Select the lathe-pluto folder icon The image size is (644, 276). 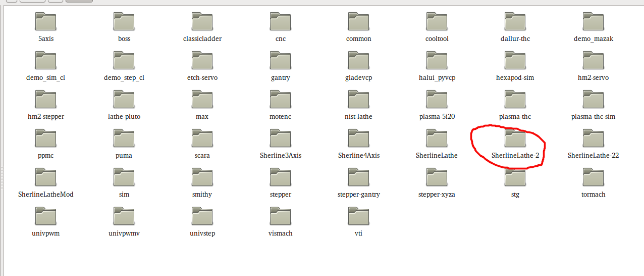[x=124, y=99]
